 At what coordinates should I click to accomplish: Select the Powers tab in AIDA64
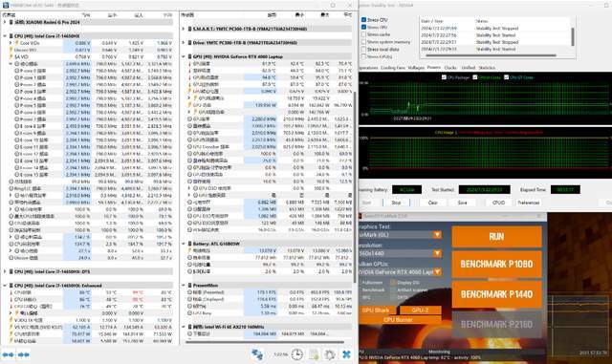coord(433,68)
